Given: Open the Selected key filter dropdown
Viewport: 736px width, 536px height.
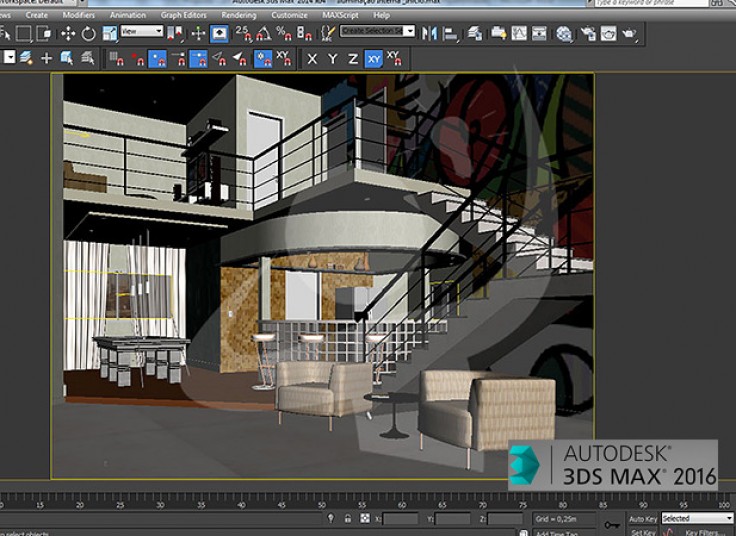Looking at the screenshot, I should coord(697,519).
